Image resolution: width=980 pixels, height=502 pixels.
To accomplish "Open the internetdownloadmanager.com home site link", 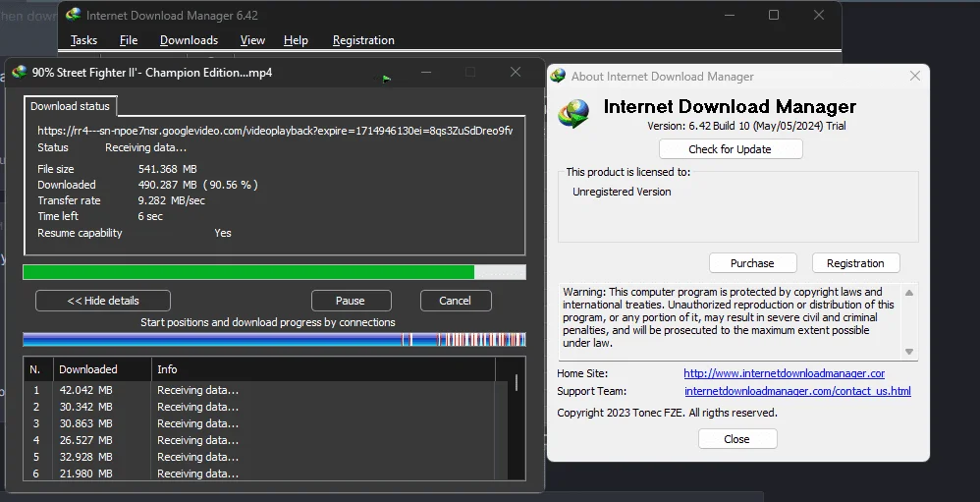I will [x=784, y=373].
